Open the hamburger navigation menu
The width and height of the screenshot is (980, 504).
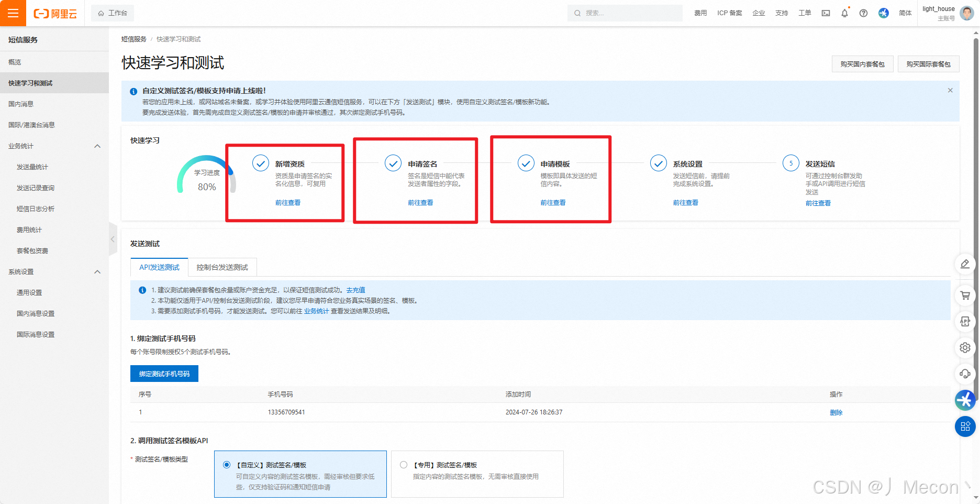(x=13, y=13)
